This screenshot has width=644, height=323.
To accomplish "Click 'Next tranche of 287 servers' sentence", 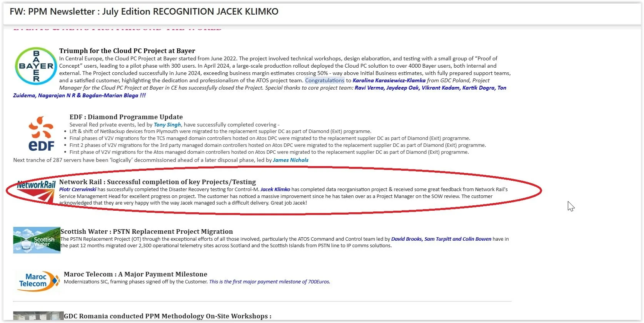I will (x=161, y=160).
